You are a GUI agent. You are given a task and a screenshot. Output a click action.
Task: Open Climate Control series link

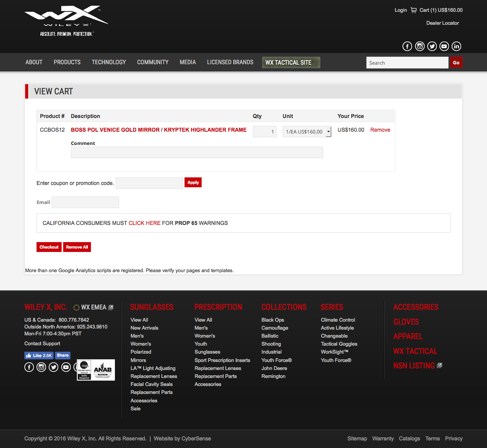(x=338, y=320)
